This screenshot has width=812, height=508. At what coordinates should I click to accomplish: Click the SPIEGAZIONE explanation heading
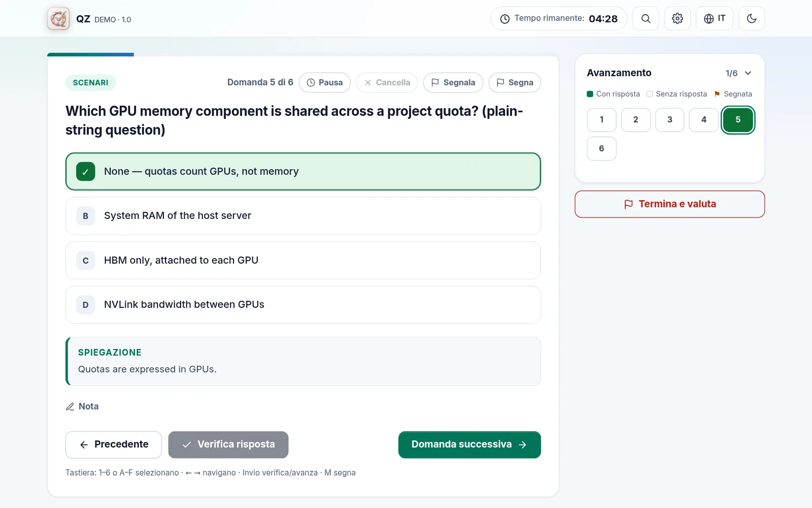(110, 353)
